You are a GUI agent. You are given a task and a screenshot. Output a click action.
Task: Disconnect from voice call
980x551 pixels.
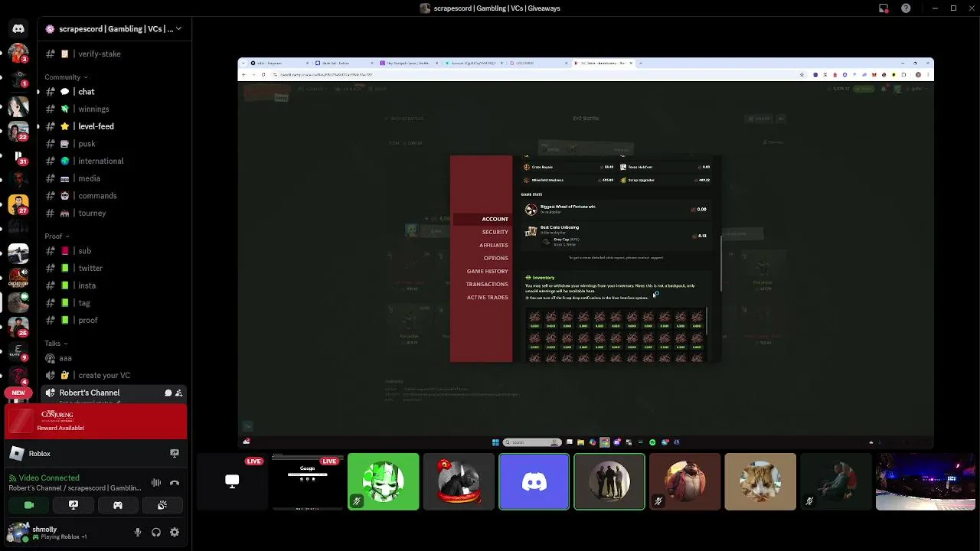tap(175, 483)
